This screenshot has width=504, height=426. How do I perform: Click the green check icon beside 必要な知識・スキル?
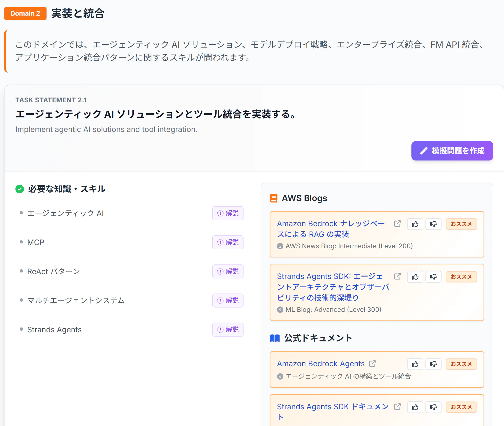[20, 189]
